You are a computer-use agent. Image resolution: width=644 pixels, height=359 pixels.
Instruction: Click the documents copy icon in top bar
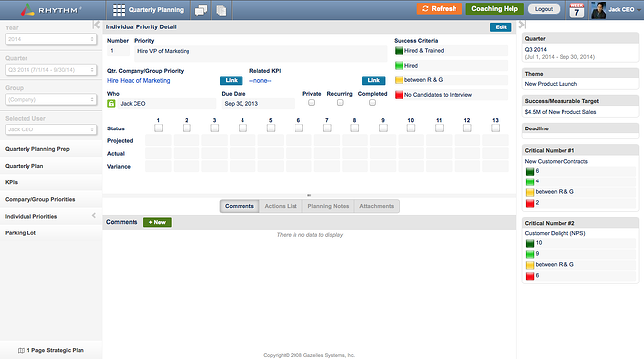click(x=221, y=10)
